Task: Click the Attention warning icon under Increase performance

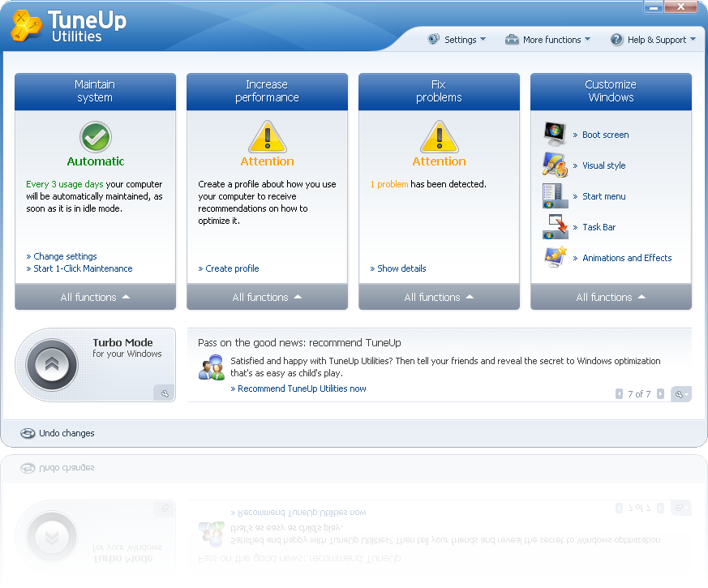Action: [x=267, y=139]
